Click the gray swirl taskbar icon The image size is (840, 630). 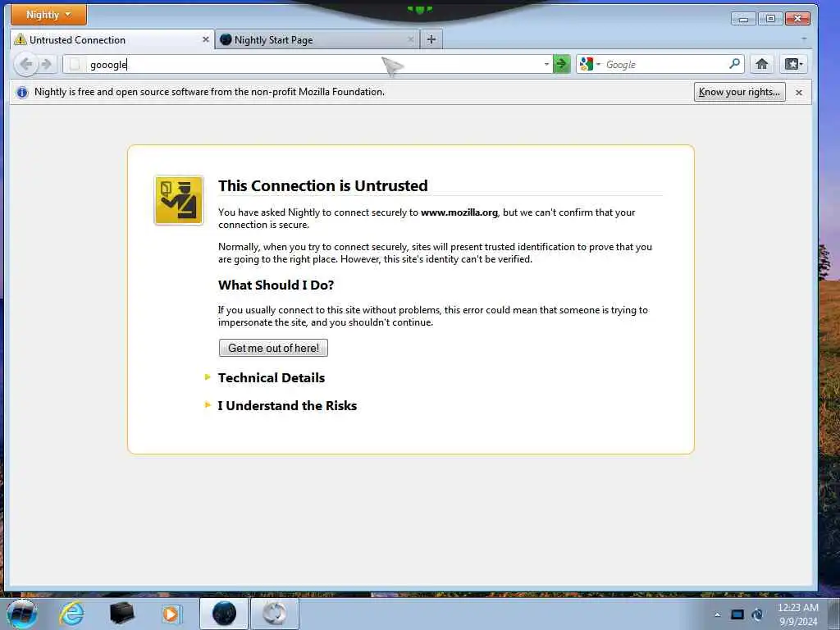click(x=274, y=614)
